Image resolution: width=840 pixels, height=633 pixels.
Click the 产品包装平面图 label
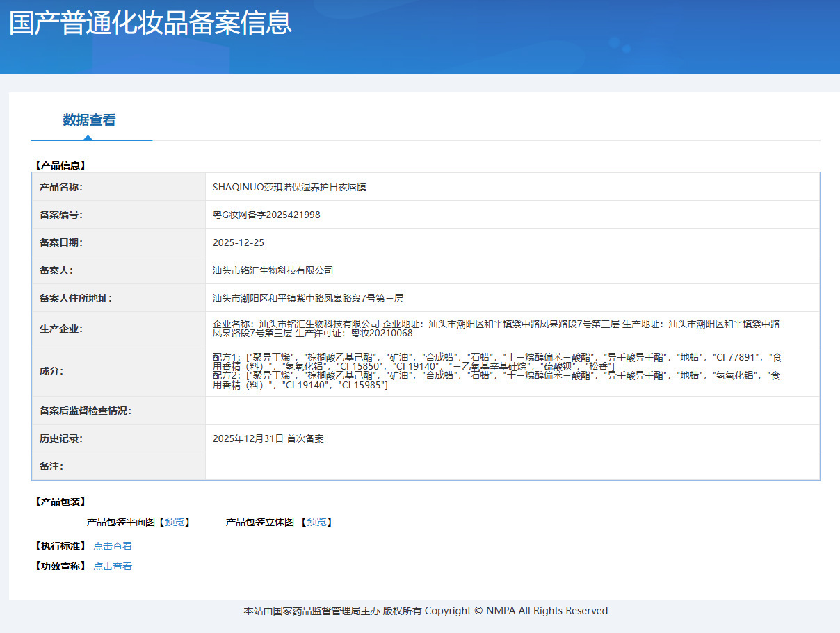(121, 522)
